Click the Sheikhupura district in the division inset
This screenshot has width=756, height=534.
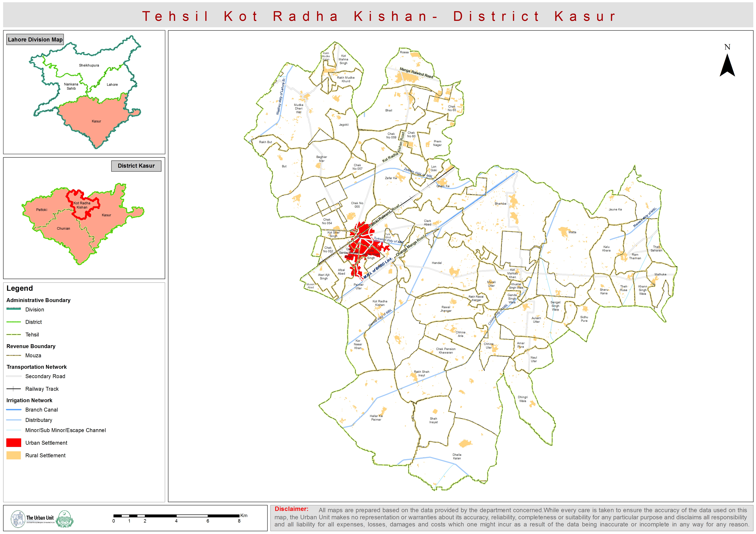(x=89, y=65)
